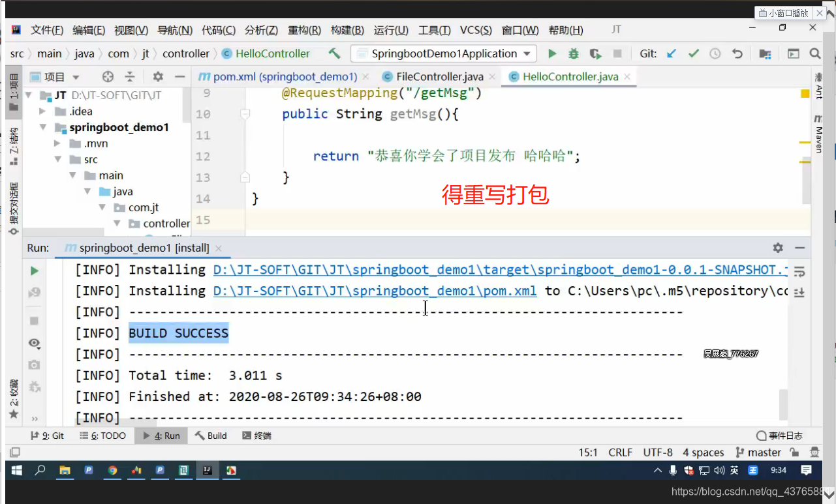Open inspection profile hector icon
The height and width of the screenshot is (504, 836).
[x=814, y=452]
